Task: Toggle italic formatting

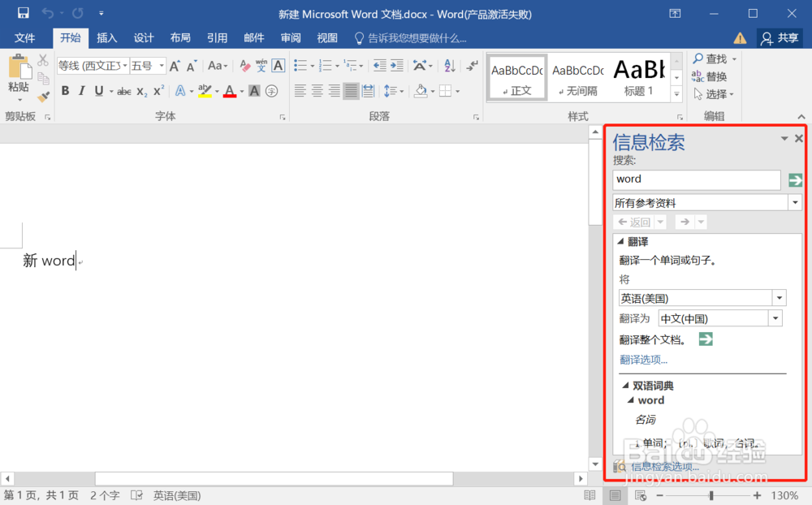Action: click(x=82, y=91)
